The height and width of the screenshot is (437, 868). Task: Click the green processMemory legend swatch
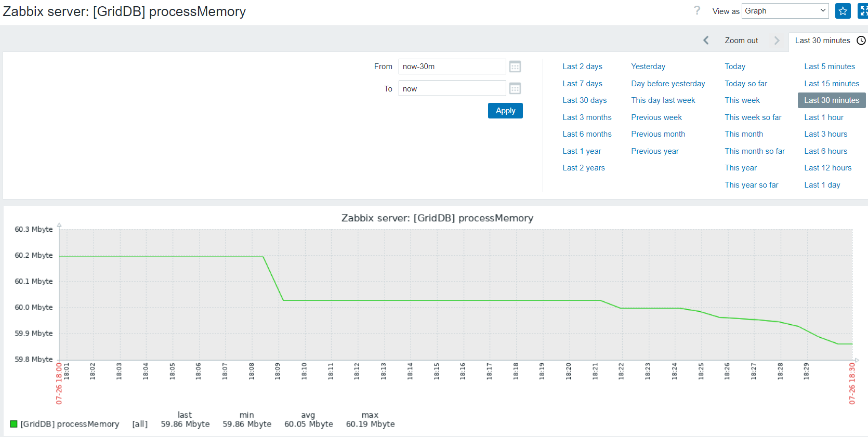pyautogui.click(x=14, y=424)
